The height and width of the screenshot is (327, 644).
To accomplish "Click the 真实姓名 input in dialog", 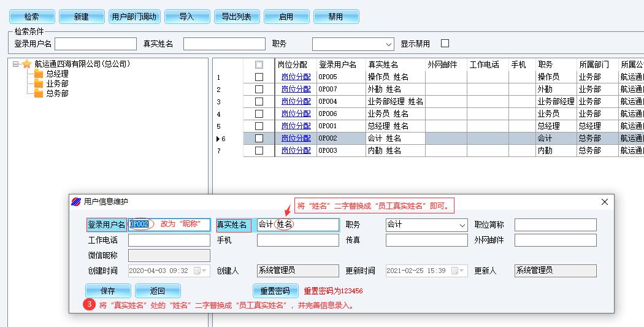I will 297,225.
